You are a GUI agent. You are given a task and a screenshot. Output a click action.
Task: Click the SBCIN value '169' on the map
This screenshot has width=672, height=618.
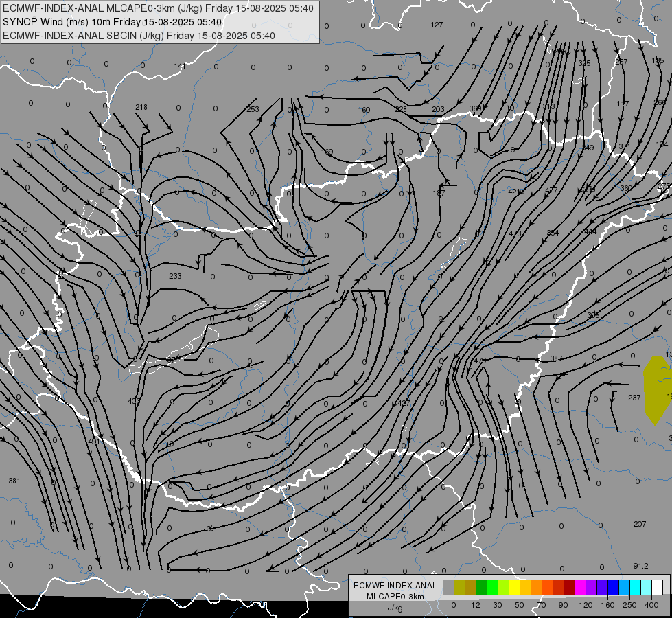tap(327, 152)
